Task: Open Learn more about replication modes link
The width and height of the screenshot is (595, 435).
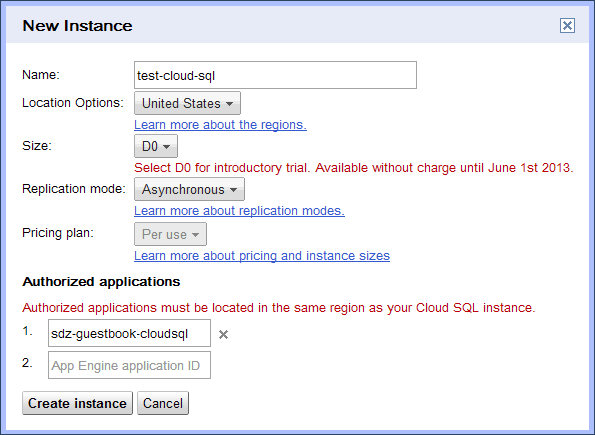Action: click(239, 211)
